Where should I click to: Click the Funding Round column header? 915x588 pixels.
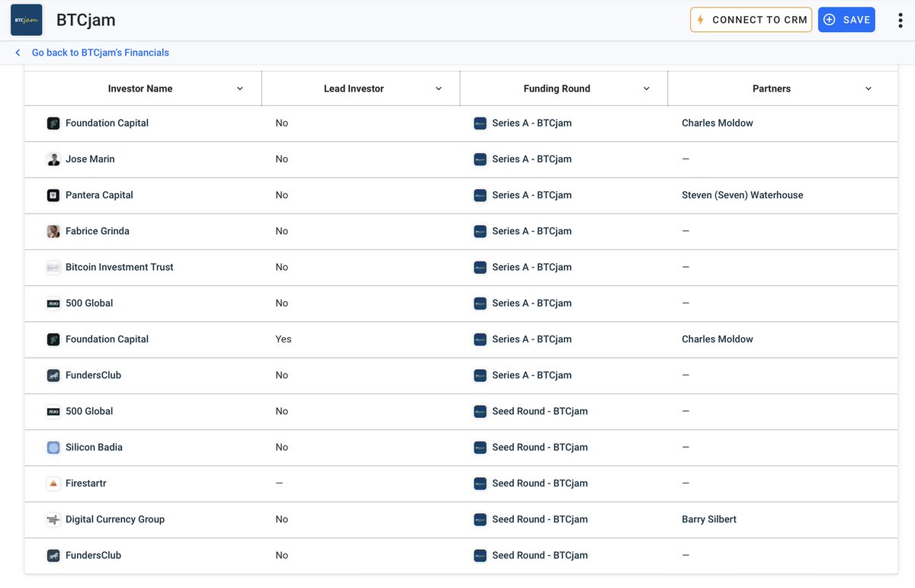(557, 88)
